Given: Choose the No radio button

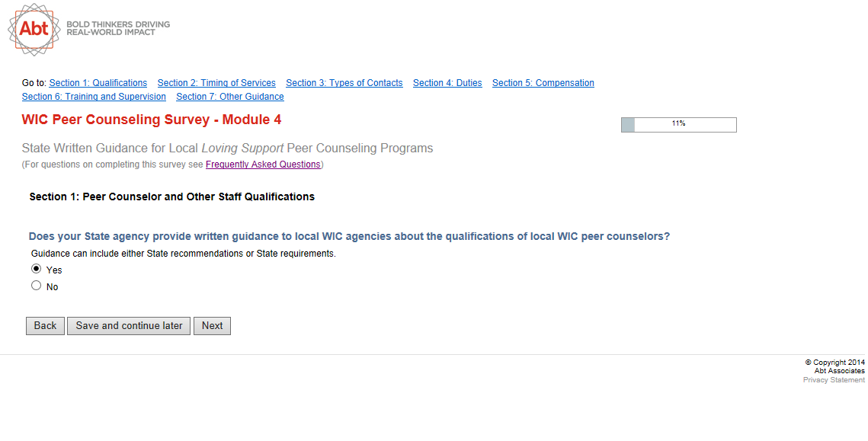Looking at the screenshot, I should (36, 286).
